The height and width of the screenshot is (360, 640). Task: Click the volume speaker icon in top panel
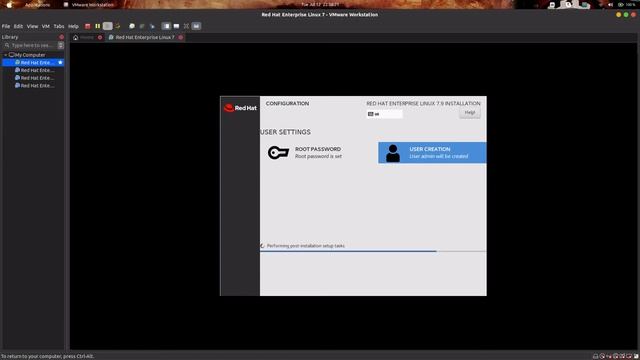(x=611, y=4)
